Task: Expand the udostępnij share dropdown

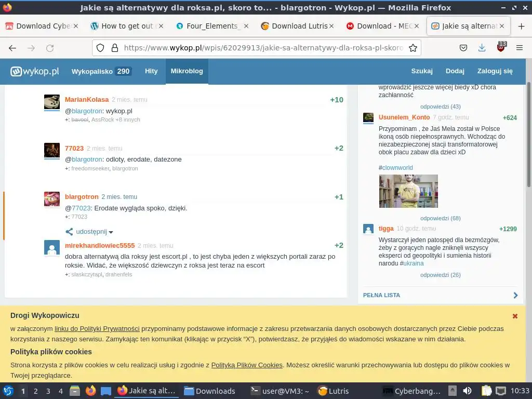Action: 89,232
